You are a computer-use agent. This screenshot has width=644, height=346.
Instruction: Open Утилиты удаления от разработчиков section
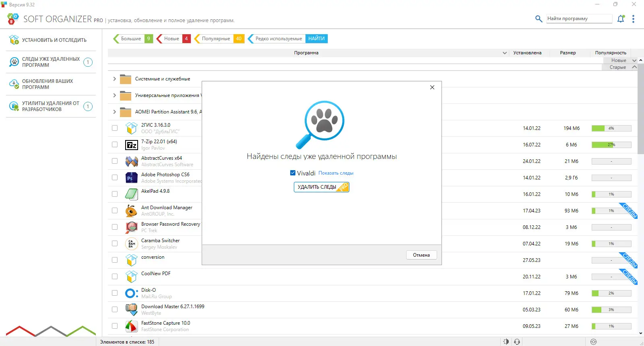coord(51,106)
